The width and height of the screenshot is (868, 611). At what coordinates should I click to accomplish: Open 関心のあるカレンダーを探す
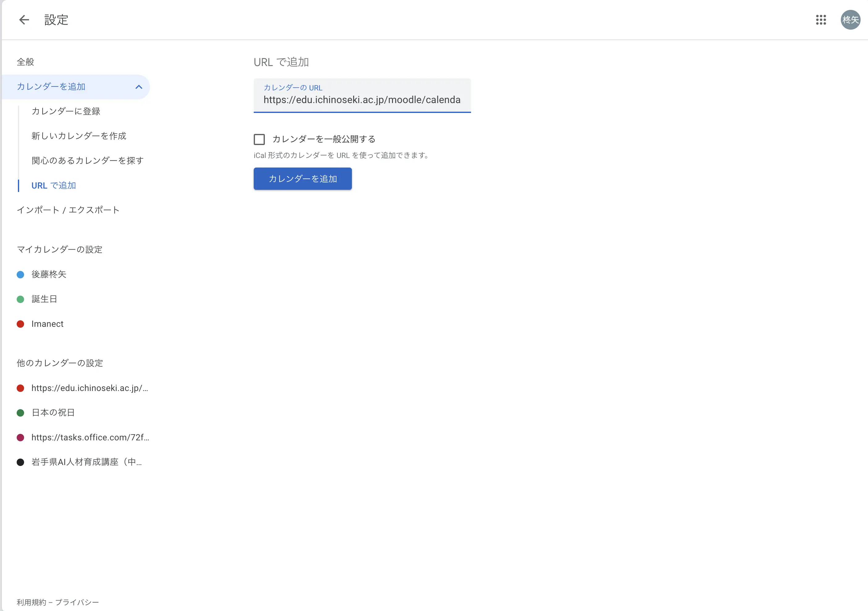(x=87, y=160)
